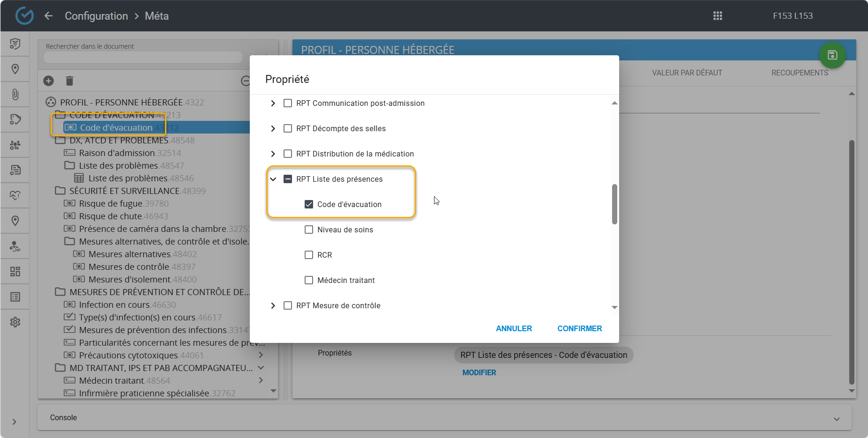This screenshot has width=868, height=438.
Task: Click the Rechercher dans le document field
Action: click(x=143, y=57)
